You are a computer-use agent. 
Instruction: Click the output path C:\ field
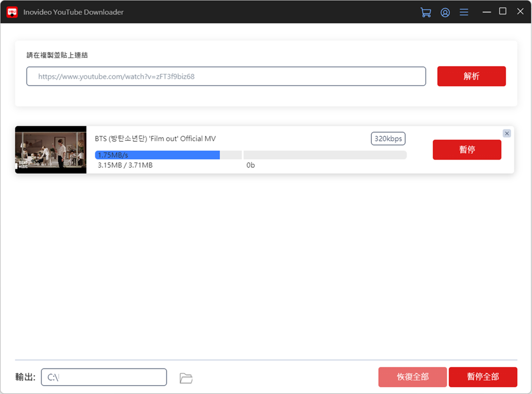point(104,377)
